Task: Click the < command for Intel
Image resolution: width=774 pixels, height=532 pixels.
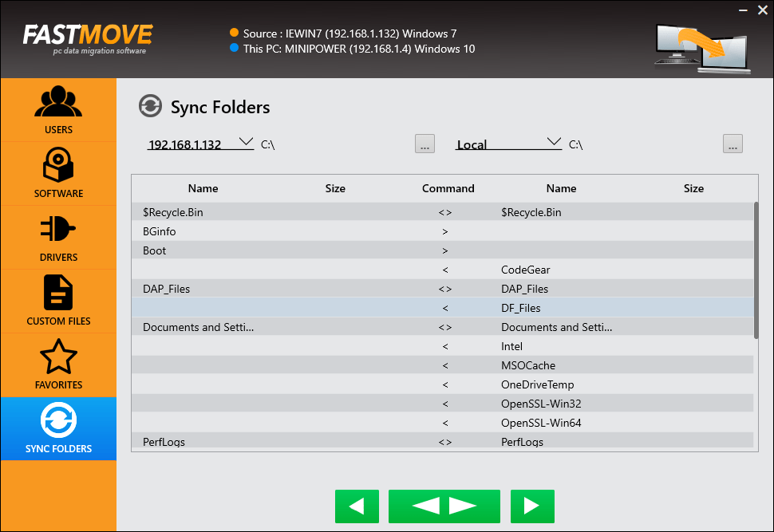Action: tap(445, 346)
